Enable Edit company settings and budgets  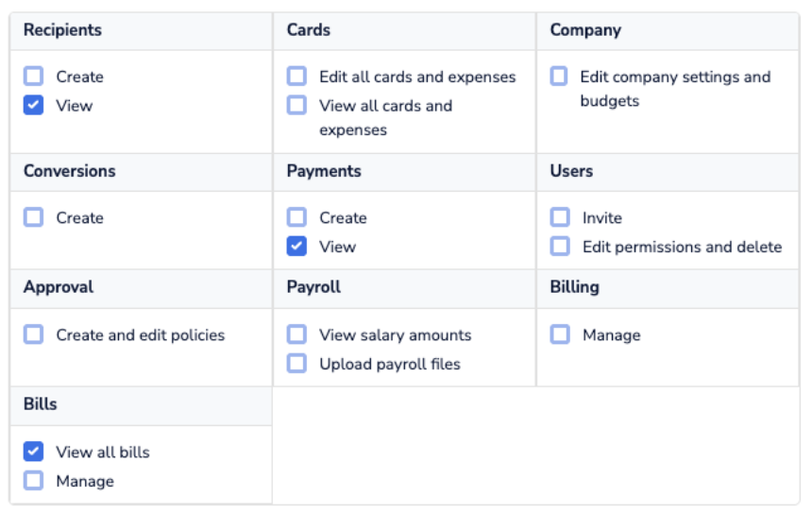tap(559, 77)
